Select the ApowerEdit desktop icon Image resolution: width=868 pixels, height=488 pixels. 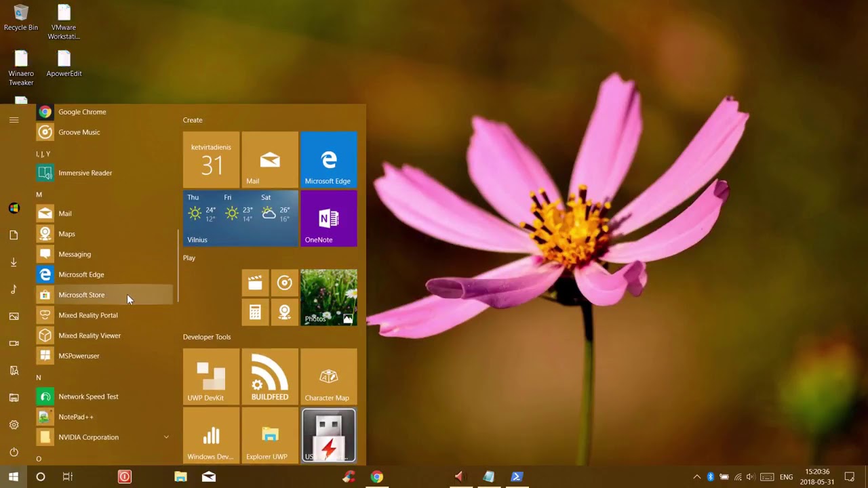point(64,64)
